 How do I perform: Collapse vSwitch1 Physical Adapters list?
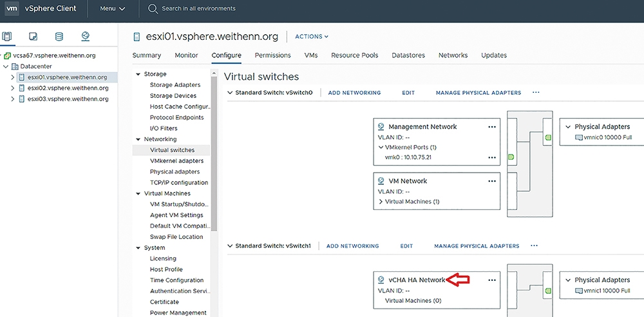[x=568, y=280]
